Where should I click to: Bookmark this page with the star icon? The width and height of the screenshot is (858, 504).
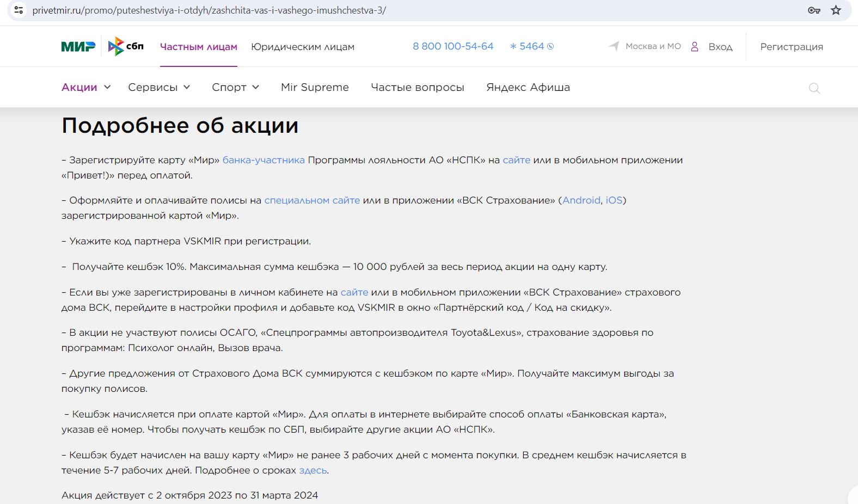[836, 10]
